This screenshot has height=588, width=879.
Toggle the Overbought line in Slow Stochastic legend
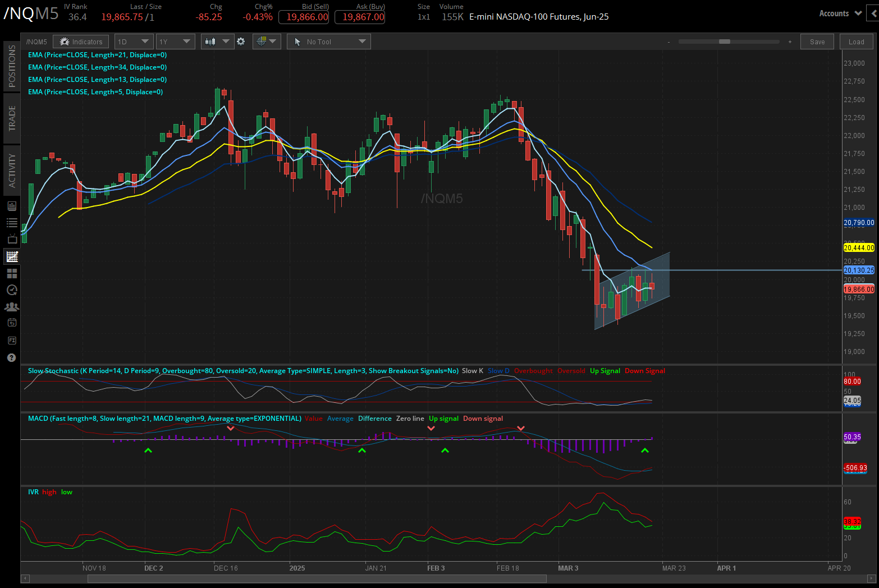tap(533, 371)
